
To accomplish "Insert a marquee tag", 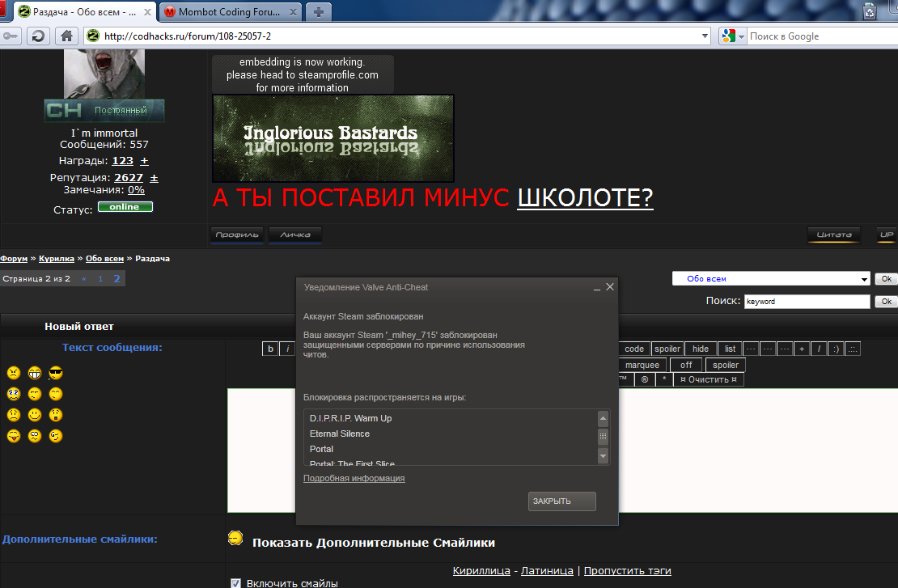I will pos(642,365).
